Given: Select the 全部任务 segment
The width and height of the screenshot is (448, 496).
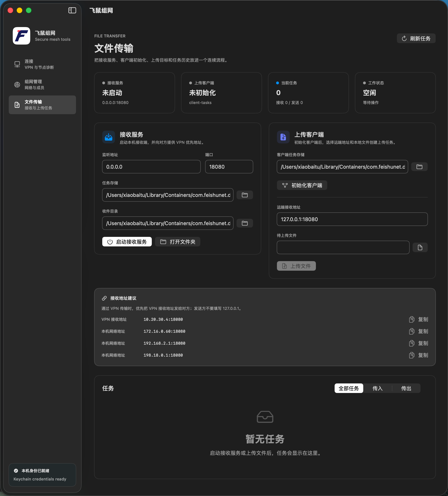Looking at the screenshot, I should coord(349,388).
